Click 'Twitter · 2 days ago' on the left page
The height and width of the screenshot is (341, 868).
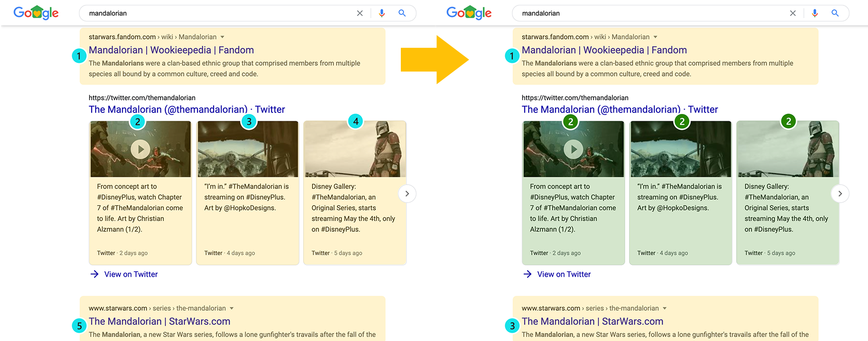[x=122, y=253]
